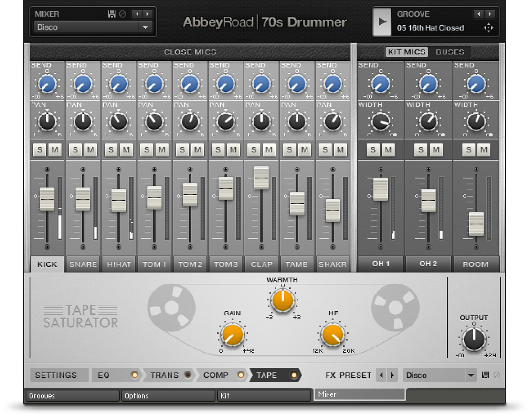
Task: Select the OH 2 channel label
Action: pos(428,263)
